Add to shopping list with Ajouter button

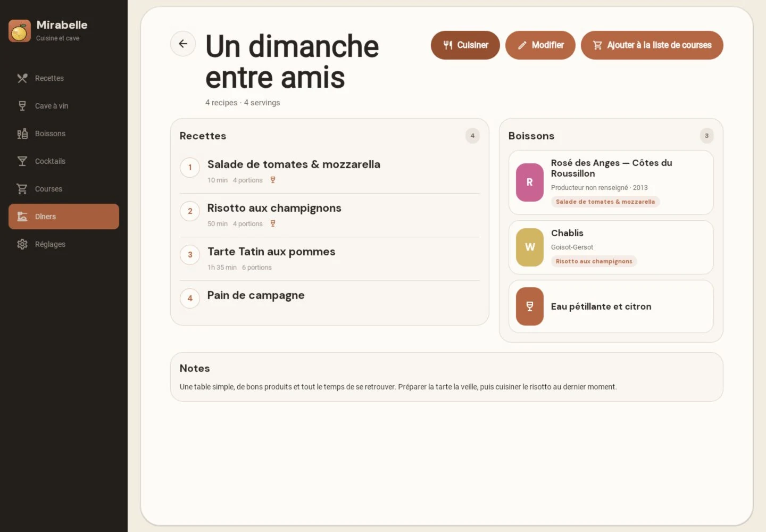(x=652, y=45)
